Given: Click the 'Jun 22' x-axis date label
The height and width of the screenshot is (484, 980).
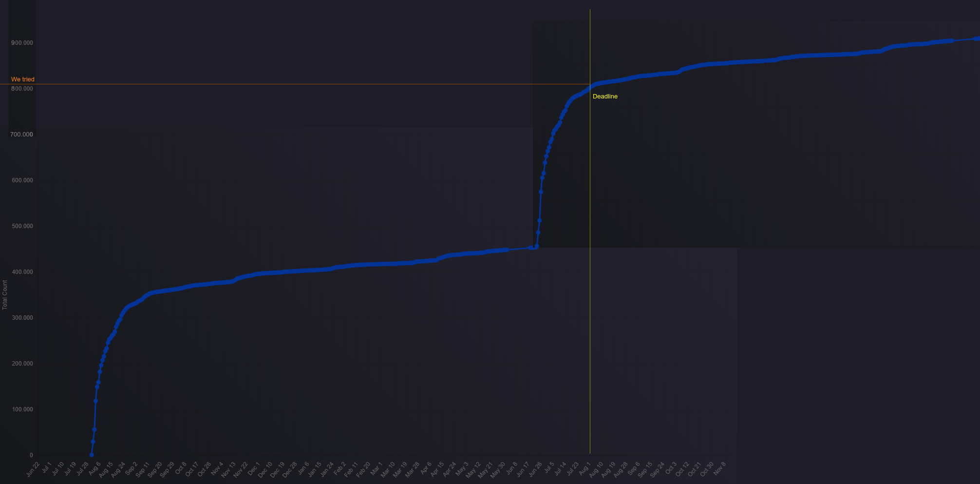Looking at the screenshot, I should coord(33,469).
